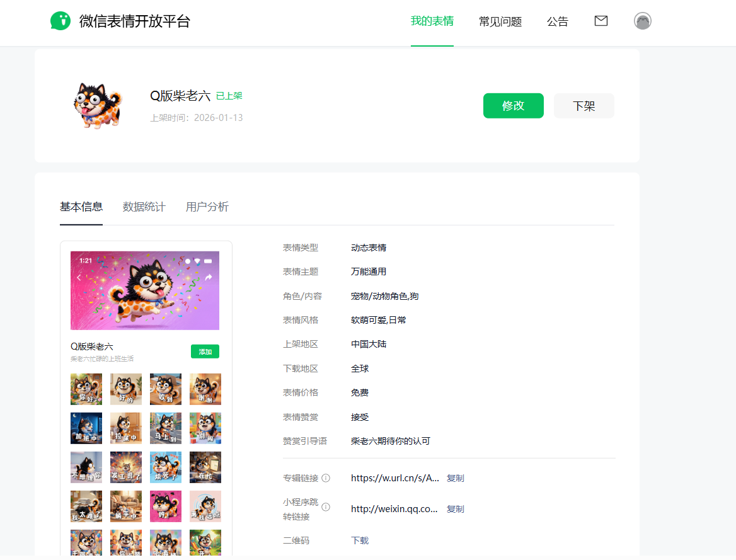
Task: Click the 宠物/动物角色,狗 value
Action: point(385,295)
